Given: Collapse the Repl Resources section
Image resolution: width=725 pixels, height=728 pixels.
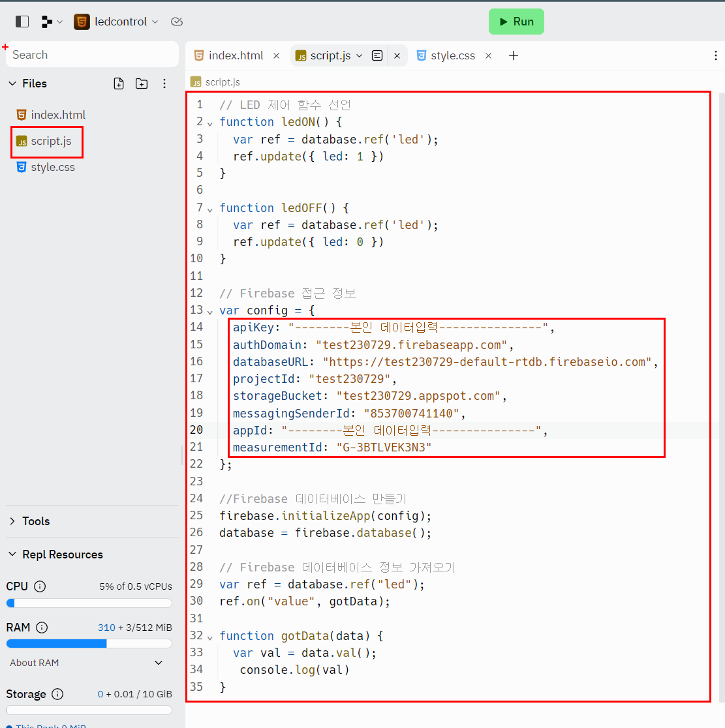Looking at the screenshot, I should coord(12,554).
